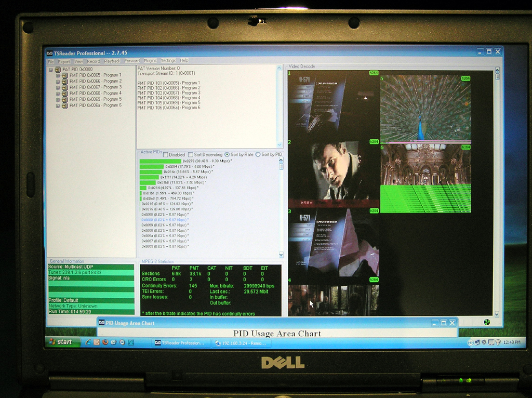Click the Program 1 PMT table icon
The image size is (532, 398).
coord(64,76)
